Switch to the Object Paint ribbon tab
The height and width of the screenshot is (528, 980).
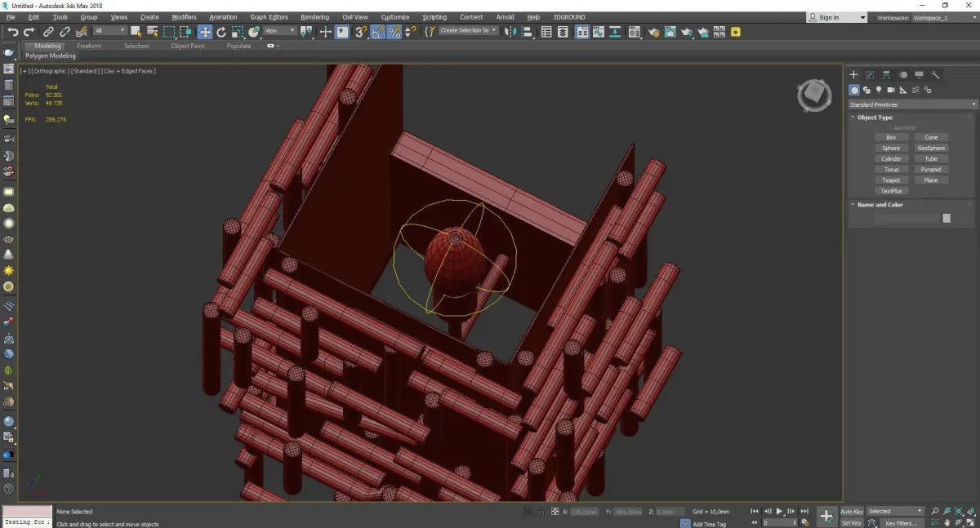pyautogui.click(x=188, y=46)
